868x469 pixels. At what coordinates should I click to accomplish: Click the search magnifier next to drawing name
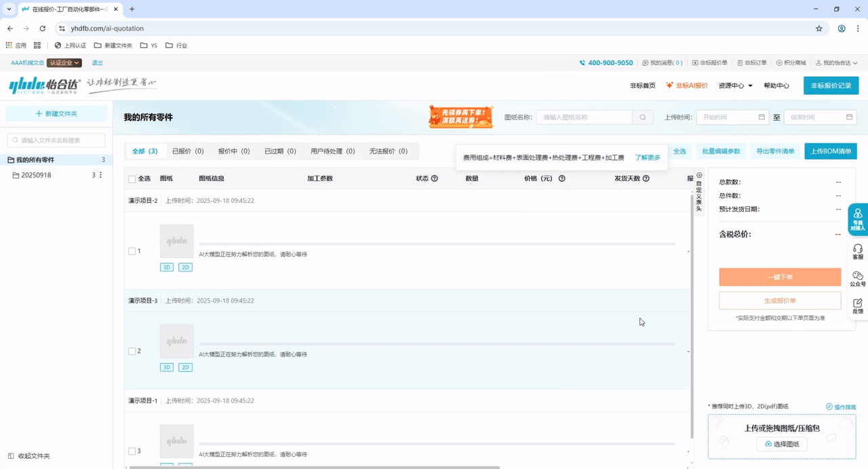pos(643,117)
